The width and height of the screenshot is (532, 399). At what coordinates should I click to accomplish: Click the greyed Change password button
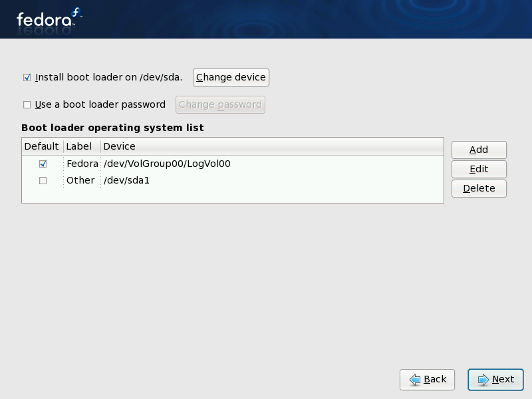tap(220, 105)
